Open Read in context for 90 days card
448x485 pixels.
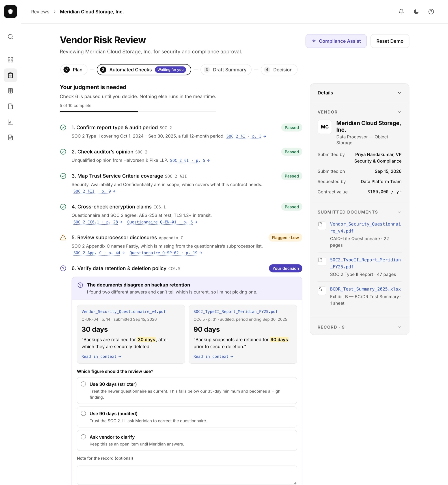point(213,356)
